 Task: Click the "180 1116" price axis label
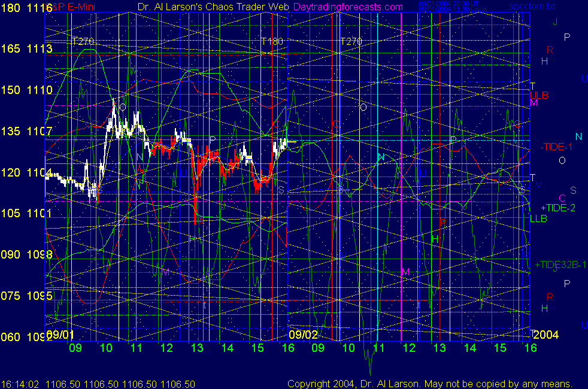(x=26, y=8)
